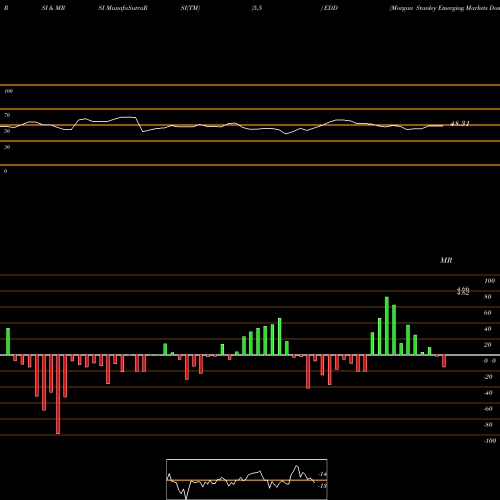Click the '40' label on MR axis

(488, 329)
